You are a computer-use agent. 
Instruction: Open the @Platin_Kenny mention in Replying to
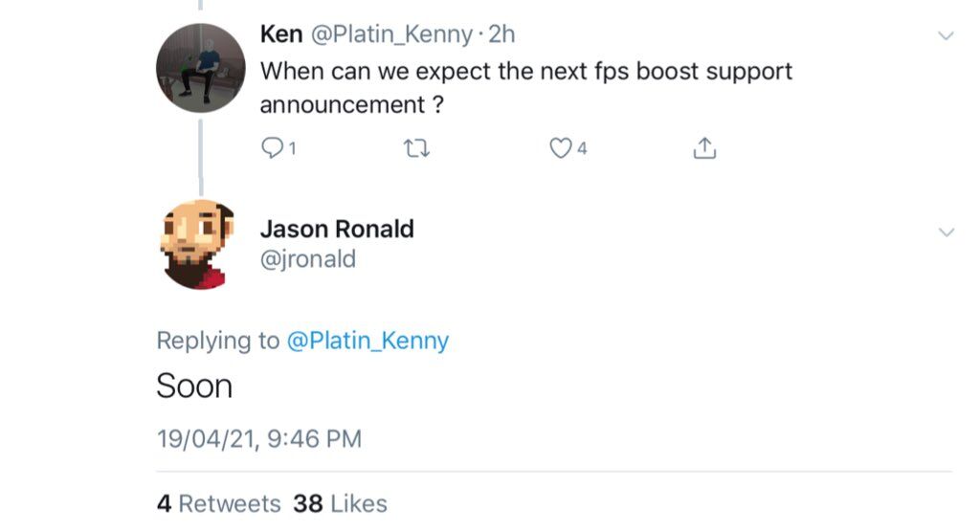(367, 341)
